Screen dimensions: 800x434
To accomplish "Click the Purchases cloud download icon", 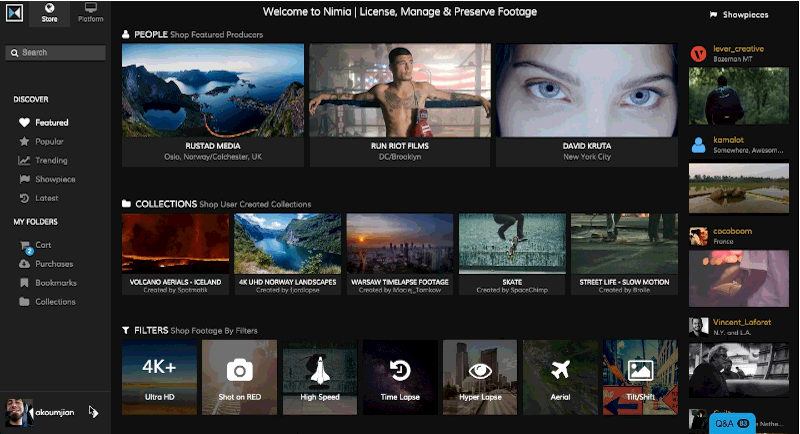I will (24, 264).
